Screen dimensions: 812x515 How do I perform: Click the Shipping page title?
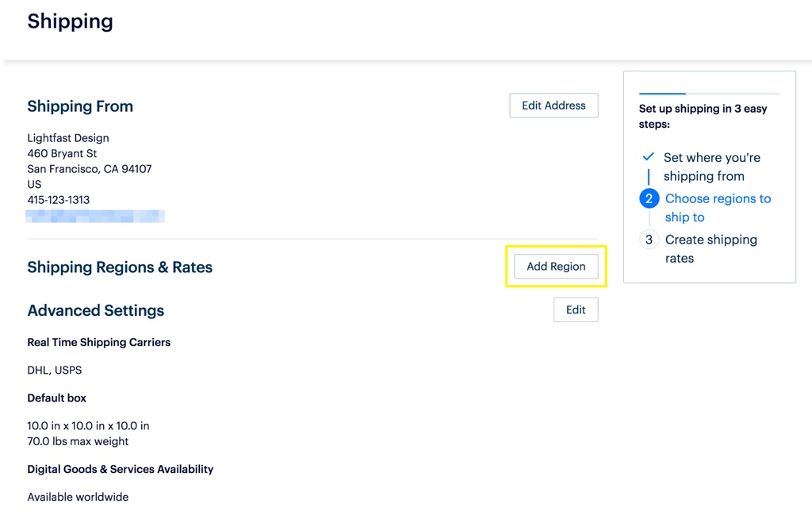(70, 21)
